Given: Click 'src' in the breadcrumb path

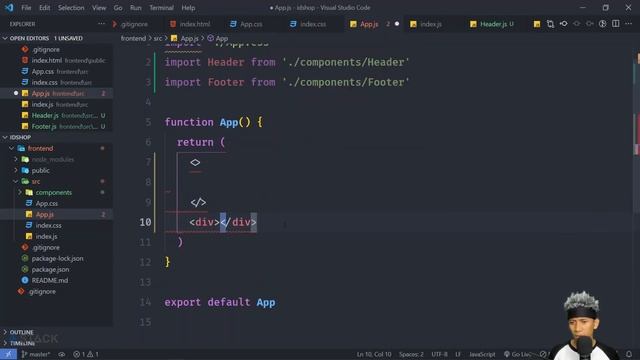Looking at the screenshot, I should coord(158,38).
